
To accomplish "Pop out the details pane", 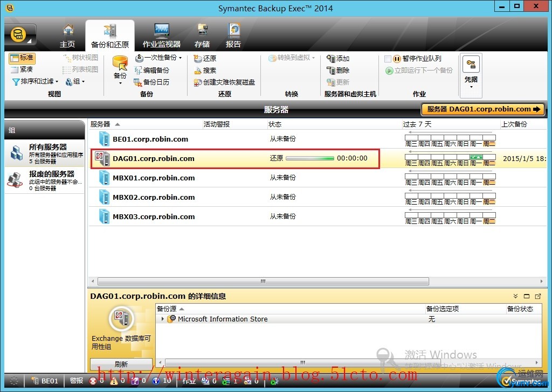I will 538,296.
